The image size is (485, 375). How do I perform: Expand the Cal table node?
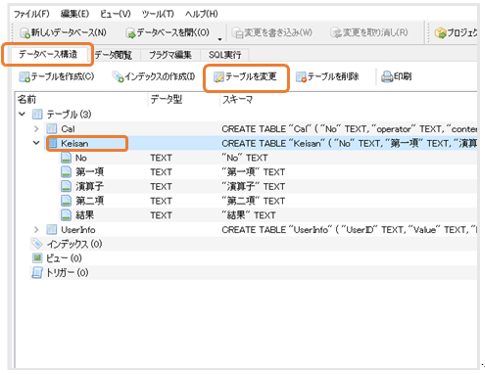[x=36, y=129]
